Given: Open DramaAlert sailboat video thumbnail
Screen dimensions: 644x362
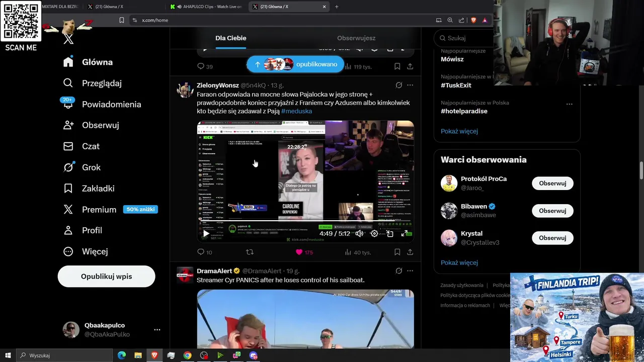Looking at the screenshot, I should 305,319.
